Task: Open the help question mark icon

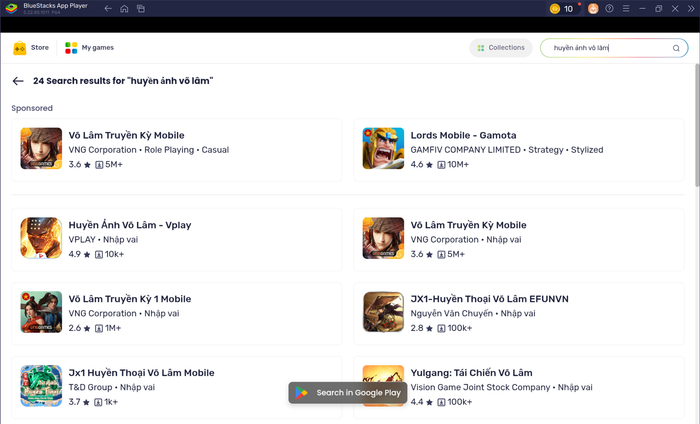Action: click(609, 8)
